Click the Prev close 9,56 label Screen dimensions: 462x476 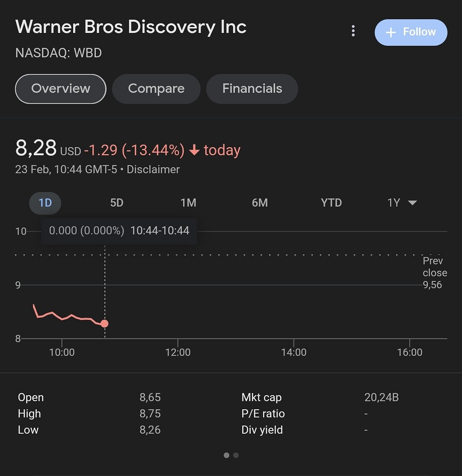434,273
